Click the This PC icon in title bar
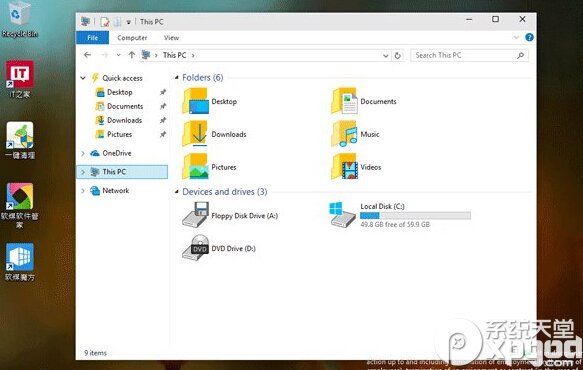 (x=86, y=22)
